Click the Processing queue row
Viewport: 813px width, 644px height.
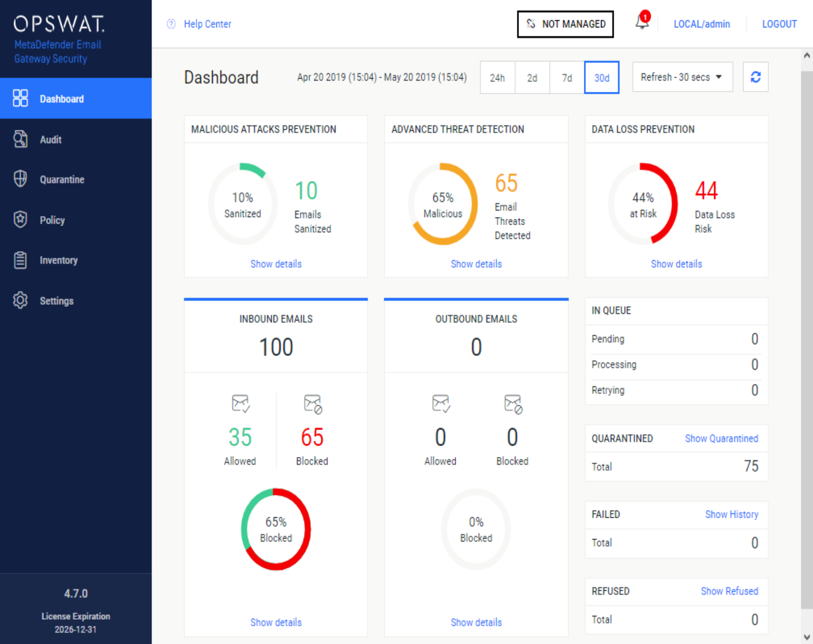(676, 365)
